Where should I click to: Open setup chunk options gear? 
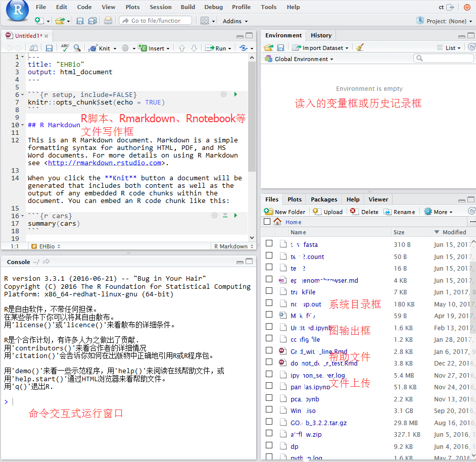coord(223,94)
